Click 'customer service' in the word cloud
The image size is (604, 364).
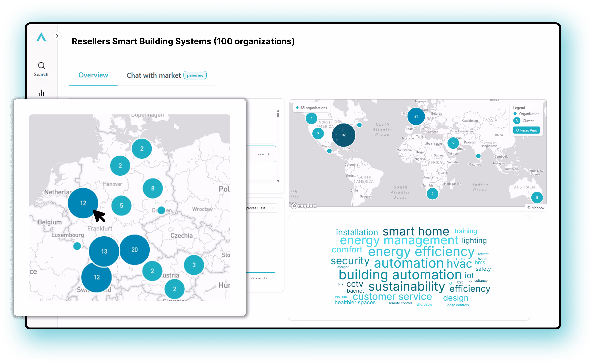coord(392,296)
